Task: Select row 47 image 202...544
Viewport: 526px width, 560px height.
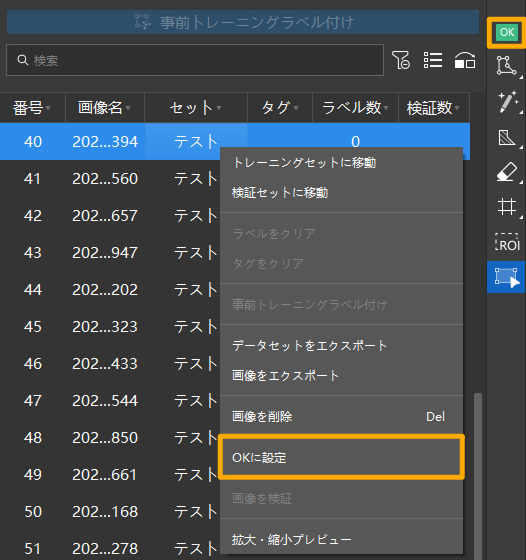Action: tap(105, 401)
